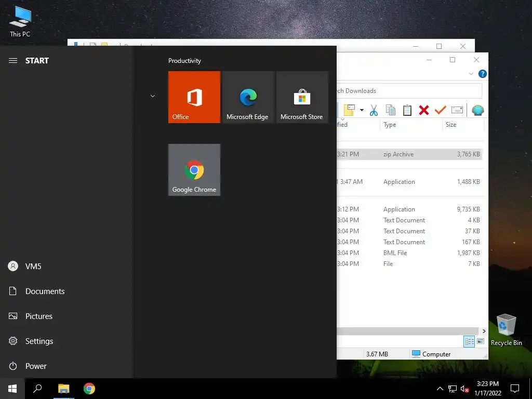Screen dimensions: 532x399
Task: Minimize the back Explorer window
Action: [416, 46]
